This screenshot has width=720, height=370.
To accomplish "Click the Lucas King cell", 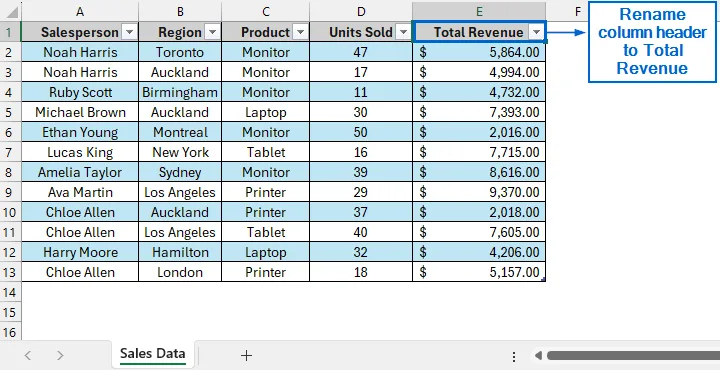I will 80,152.
